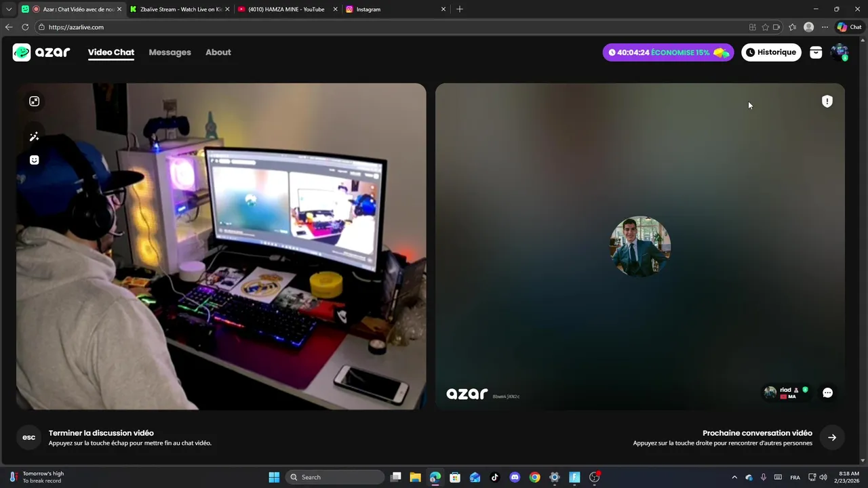Open File Explorer from taskbar

click(x=415, y=477)
